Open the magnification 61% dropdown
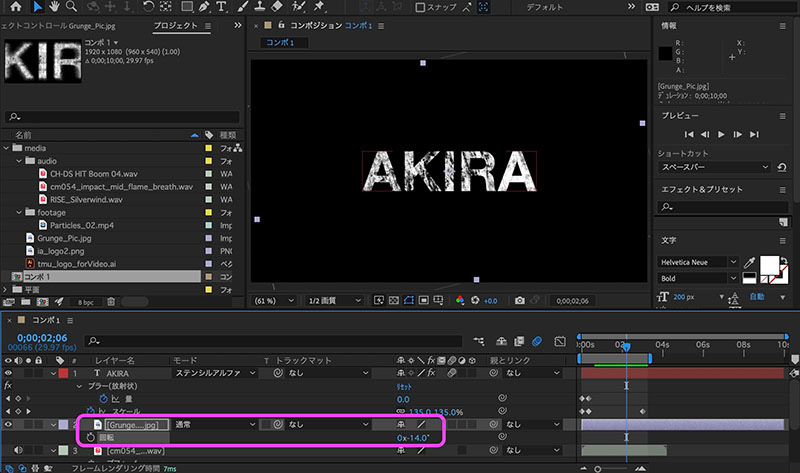This screenshot has height=473, width=800. (274, 301)
